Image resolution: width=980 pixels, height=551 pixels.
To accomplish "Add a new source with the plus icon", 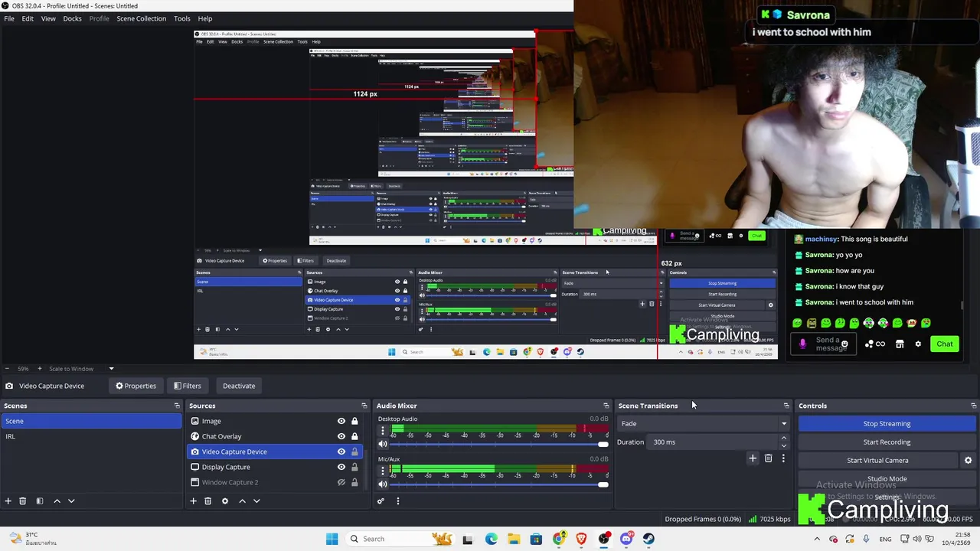I will [193, 500].
